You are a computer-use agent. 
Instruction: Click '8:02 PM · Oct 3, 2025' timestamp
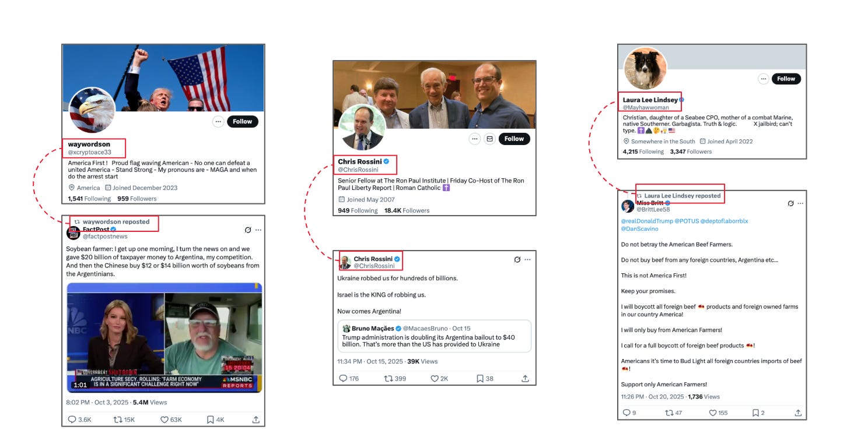pos(98,402)
